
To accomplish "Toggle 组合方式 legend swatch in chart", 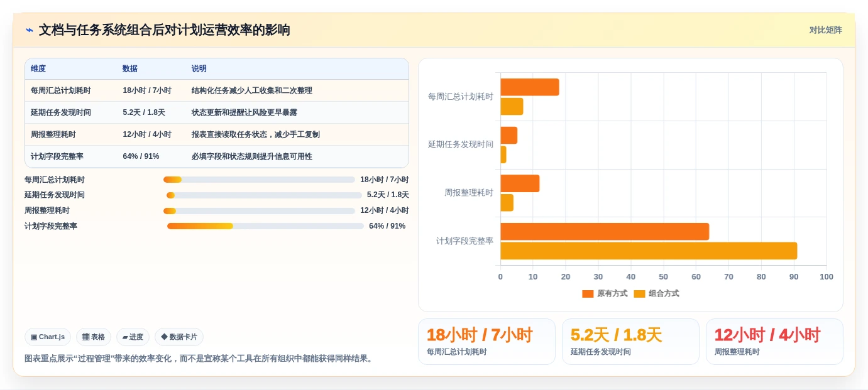I will pos(639,294).
